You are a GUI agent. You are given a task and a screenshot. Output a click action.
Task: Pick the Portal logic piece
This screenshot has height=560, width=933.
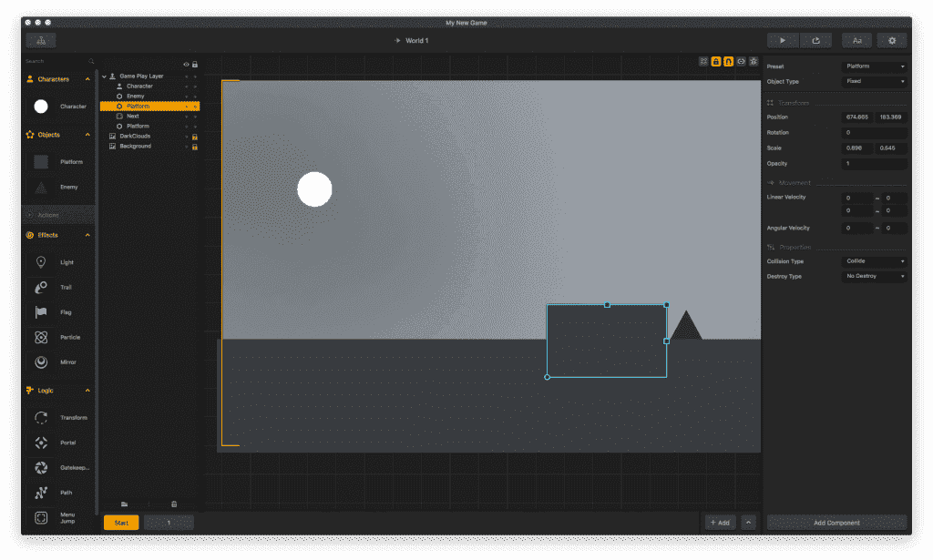(41, 443)
